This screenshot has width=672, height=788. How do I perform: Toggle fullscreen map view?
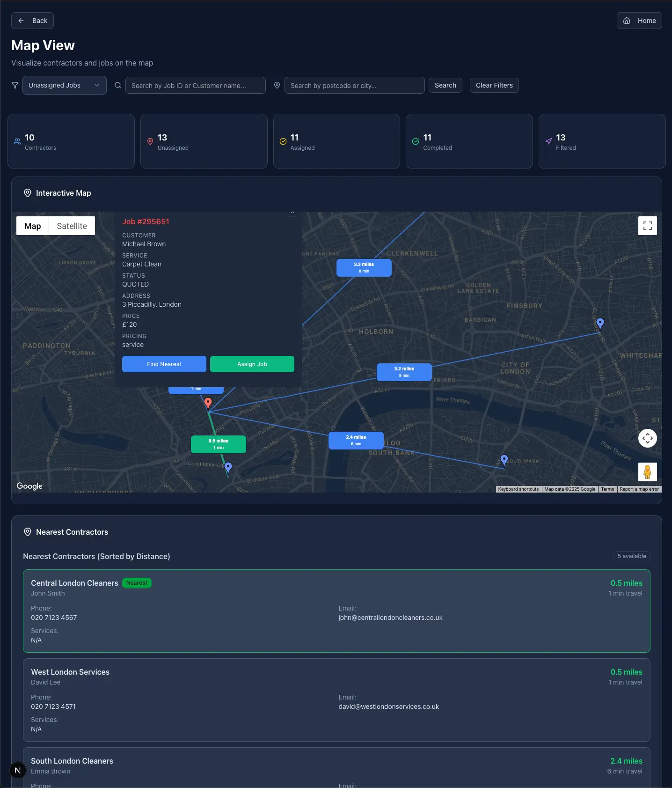pyautogui.click(x=648, y=226)
